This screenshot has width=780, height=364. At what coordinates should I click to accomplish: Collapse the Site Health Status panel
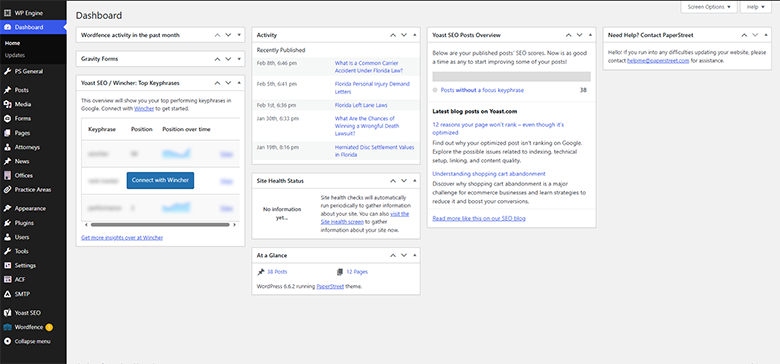(415, 181)
